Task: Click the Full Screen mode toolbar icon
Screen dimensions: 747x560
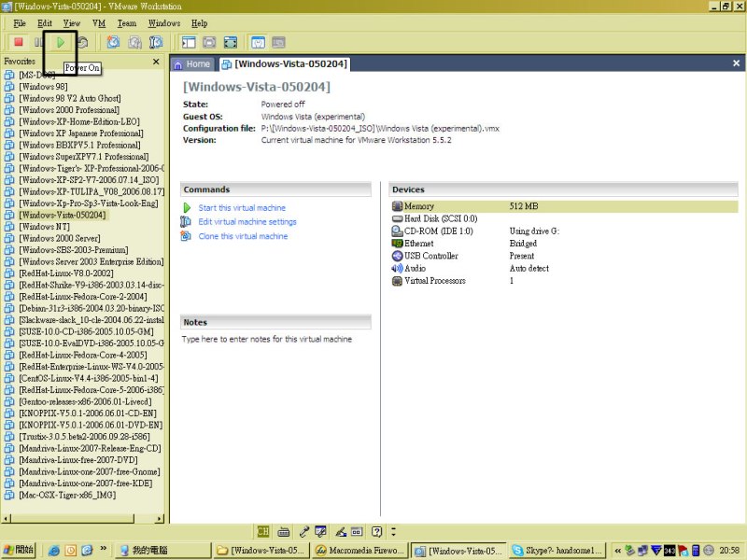Action: click(230, 42)
